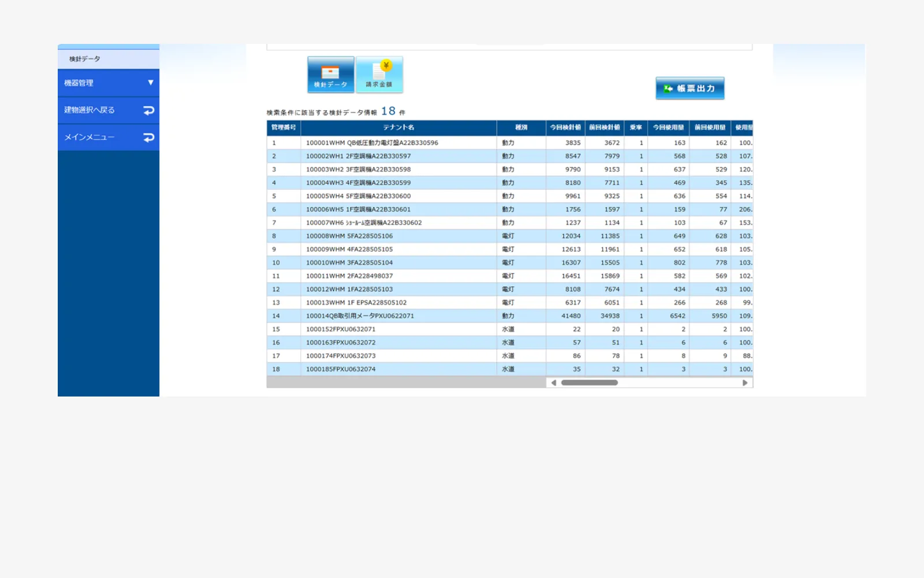This screenshot has width=924, height=578.
Task: Click the horizontal scrollbar thumb
Action: pos(589,383)
